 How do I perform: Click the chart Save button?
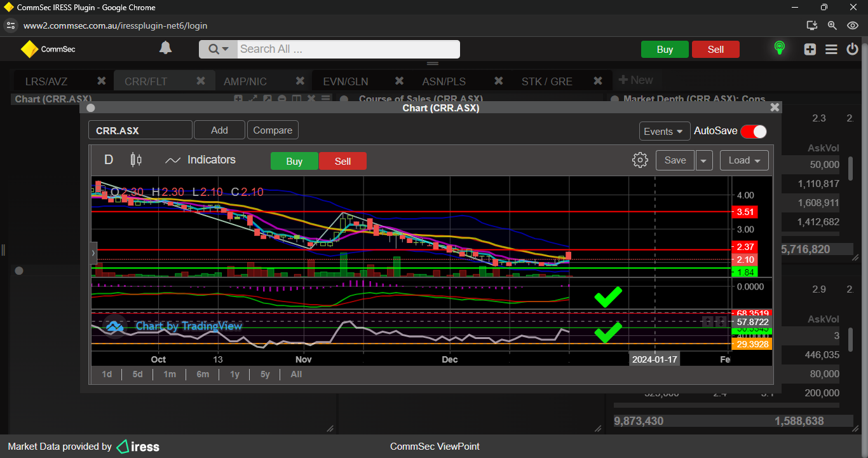[675, 160]
